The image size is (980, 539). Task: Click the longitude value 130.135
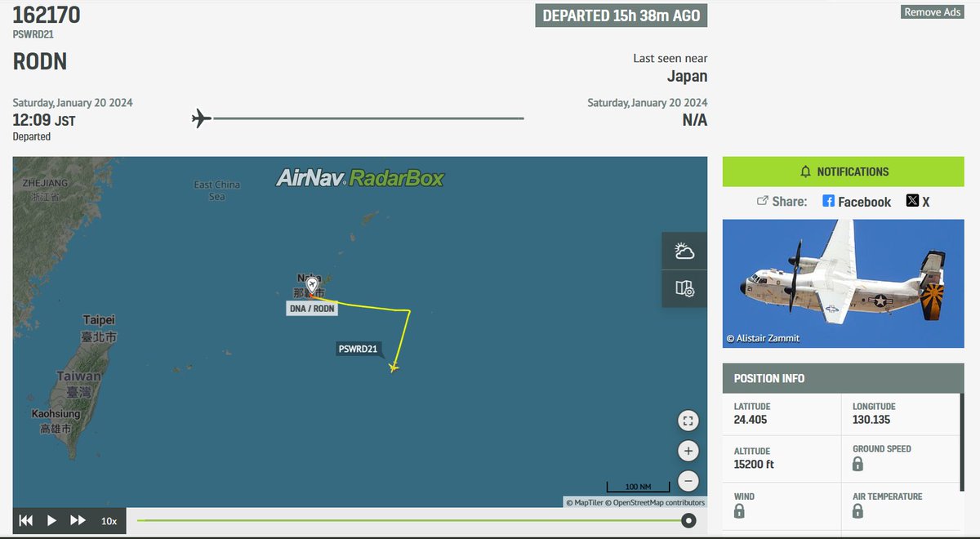coord(871,420)
